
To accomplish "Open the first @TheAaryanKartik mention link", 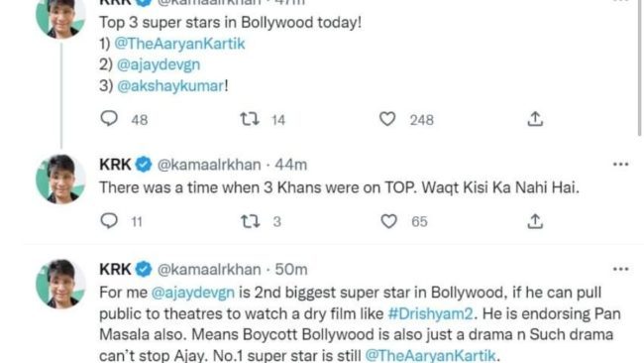I will [179, 44].
